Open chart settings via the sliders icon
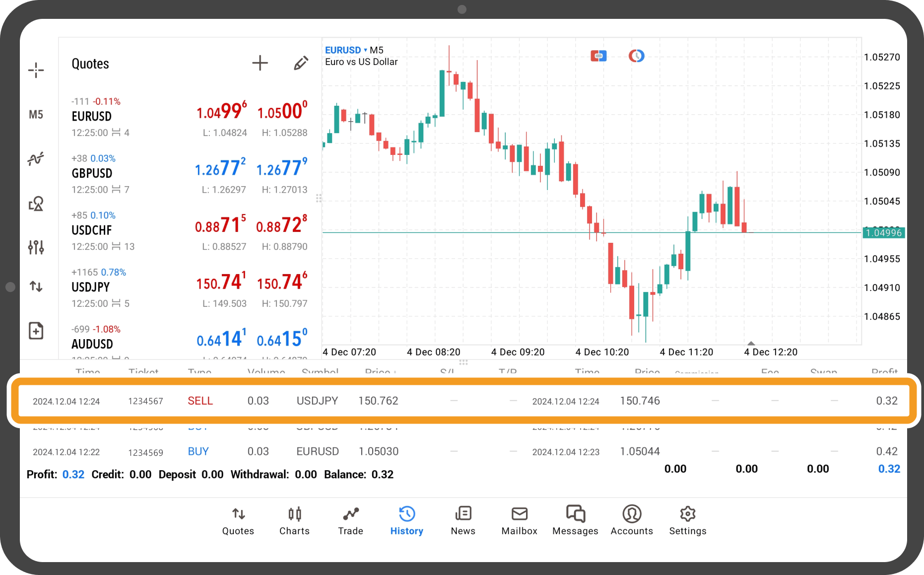The image size is (924, 575). pyautogui.click(x=36, y=247)
